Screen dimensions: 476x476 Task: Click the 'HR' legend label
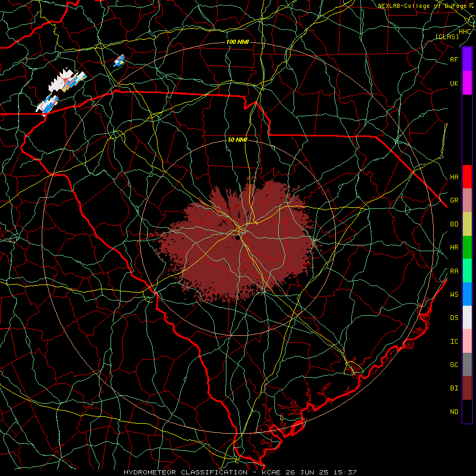454,248
